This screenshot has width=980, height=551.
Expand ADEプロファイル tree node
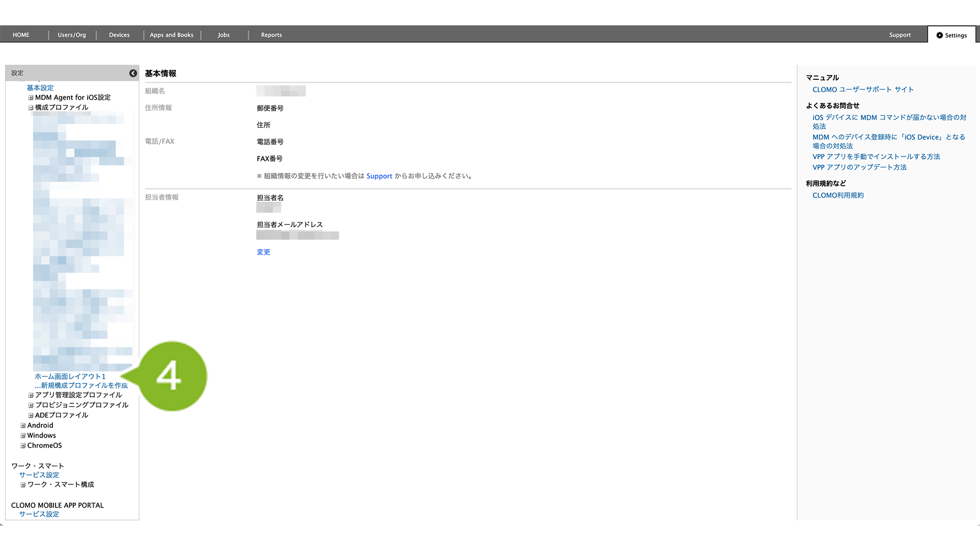click(x=31, y=415)
